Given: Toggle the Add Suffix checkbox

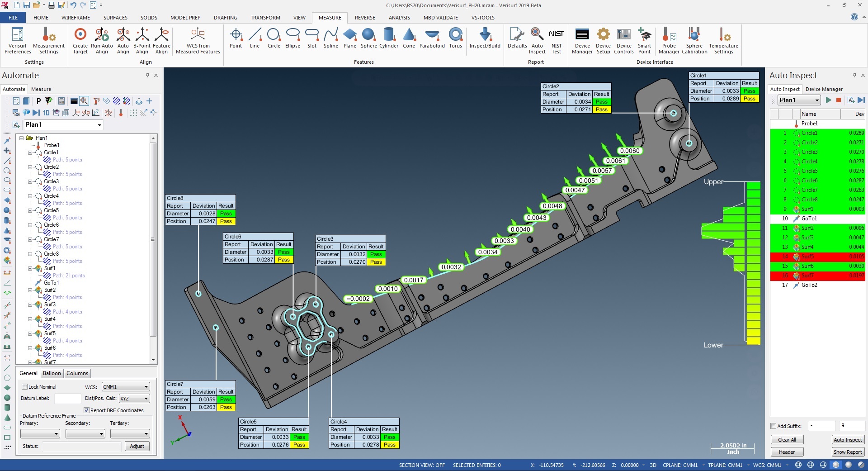Looking at the screenshot, I should pos(774,426).
